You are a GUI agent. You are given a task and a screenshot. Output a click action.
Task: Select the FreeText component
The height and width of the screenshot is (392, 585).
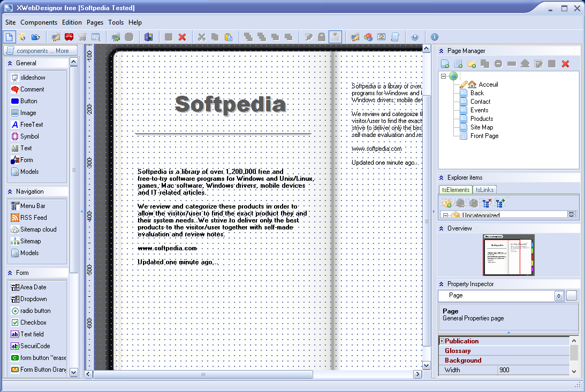pos(27,125)
